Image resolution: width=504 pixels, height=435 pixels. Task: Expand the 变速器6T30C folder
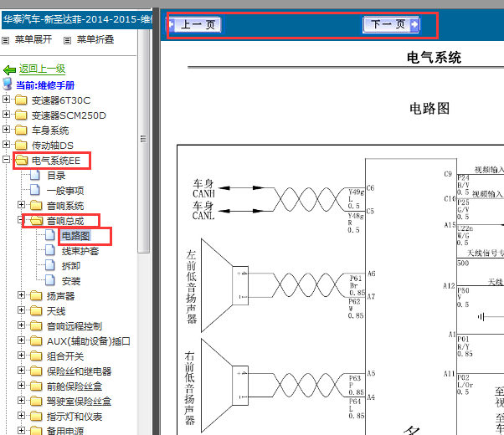(6, 100)
